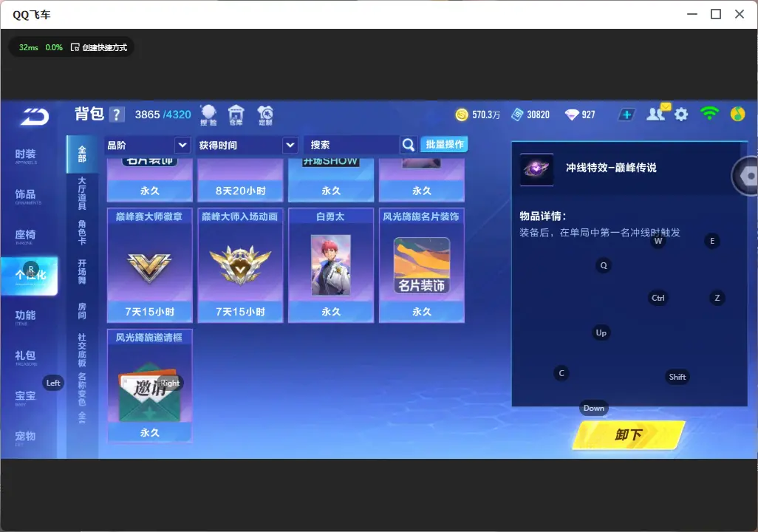The height and width of the screenshot is (532, 758).
Task: Click the back logo icon
Action: click(34, 117)
